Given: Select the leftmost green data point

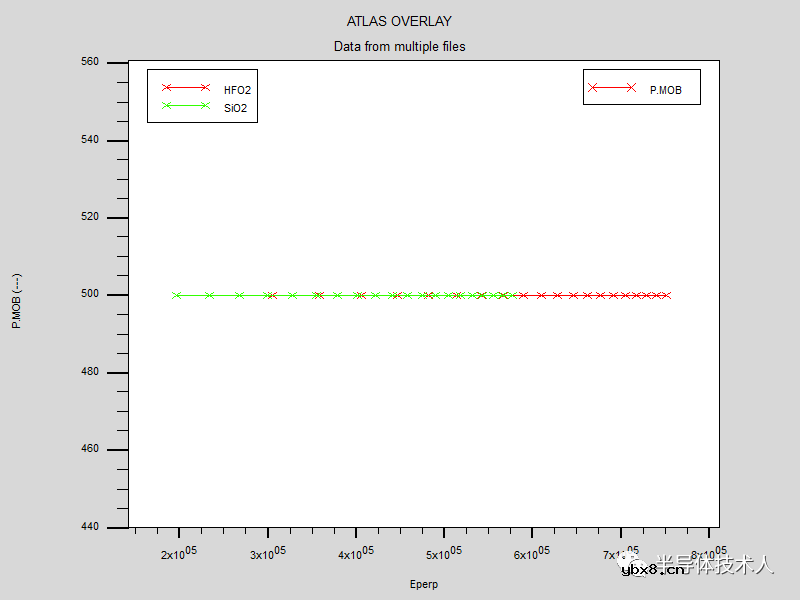Looking at the screenshot, I should (177, 295).
